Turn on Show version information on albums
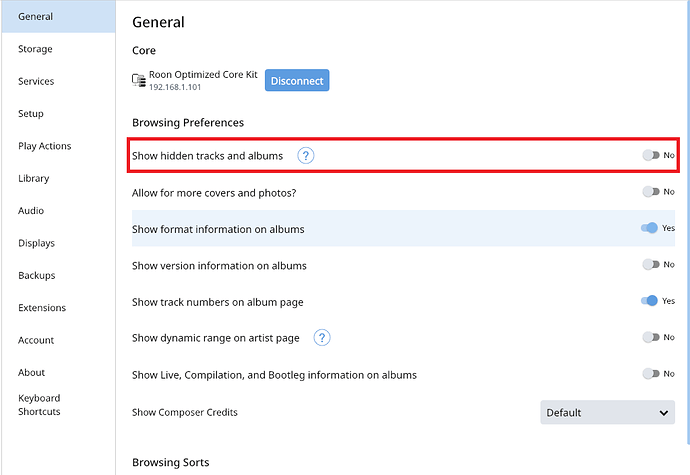 coord(651,264)
